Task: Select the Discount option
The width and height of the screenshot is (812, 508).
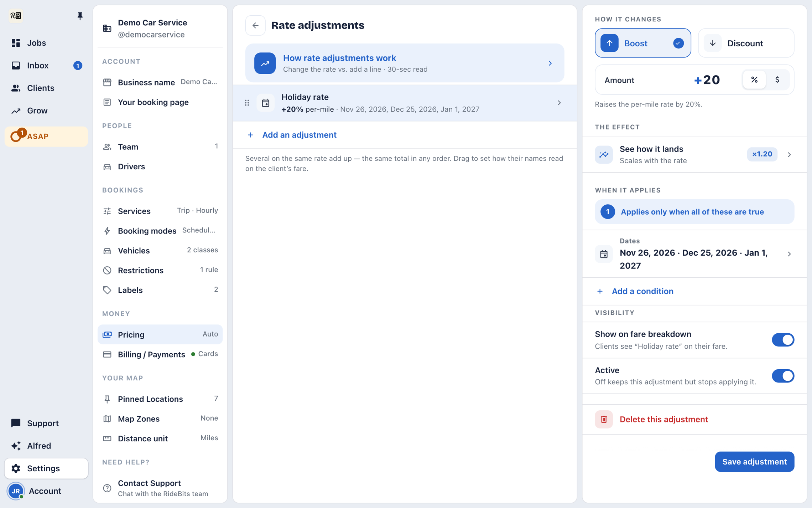Action: [x=746, y=43]
